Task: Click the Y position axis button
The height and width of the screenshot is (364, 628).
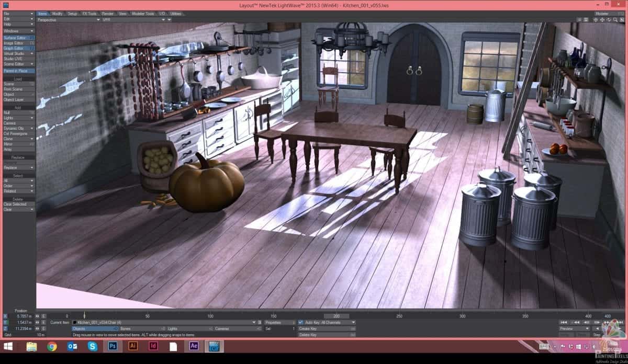Action: click(5, 323)
